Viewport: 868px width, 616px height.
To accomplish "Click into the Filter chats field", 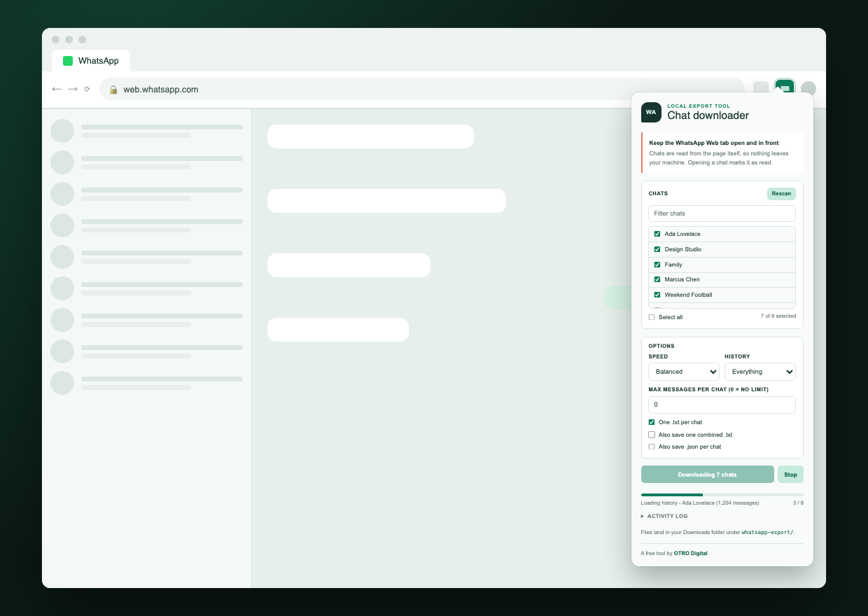I will pyautogui.click(x=722, y=213).
